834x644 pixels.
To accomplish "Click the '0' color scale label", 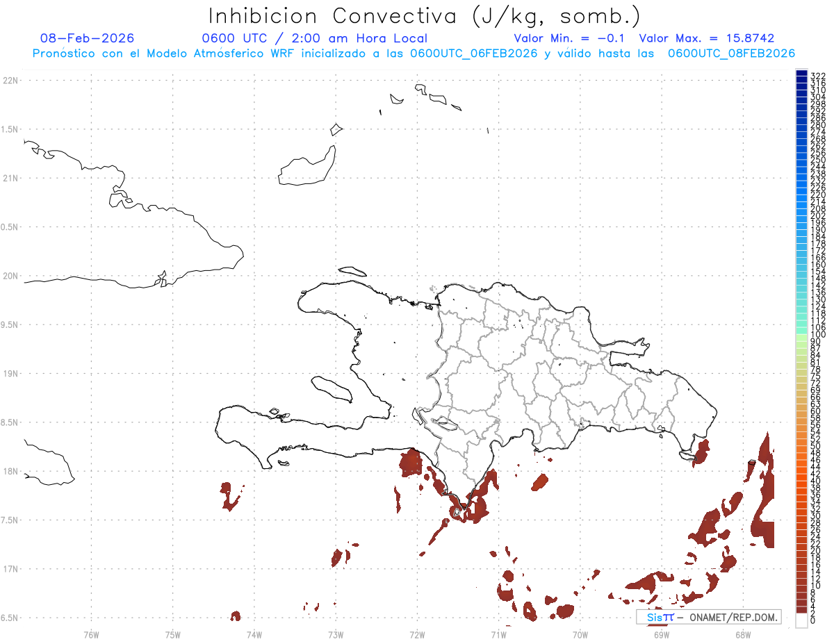I will 813,620.
